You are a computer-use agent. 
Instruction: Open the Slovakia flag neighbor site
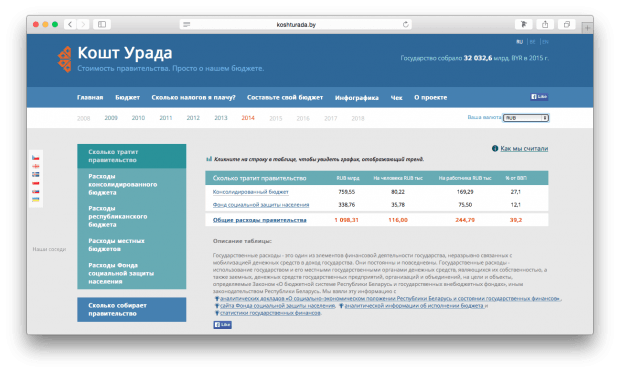coord(36,191)
